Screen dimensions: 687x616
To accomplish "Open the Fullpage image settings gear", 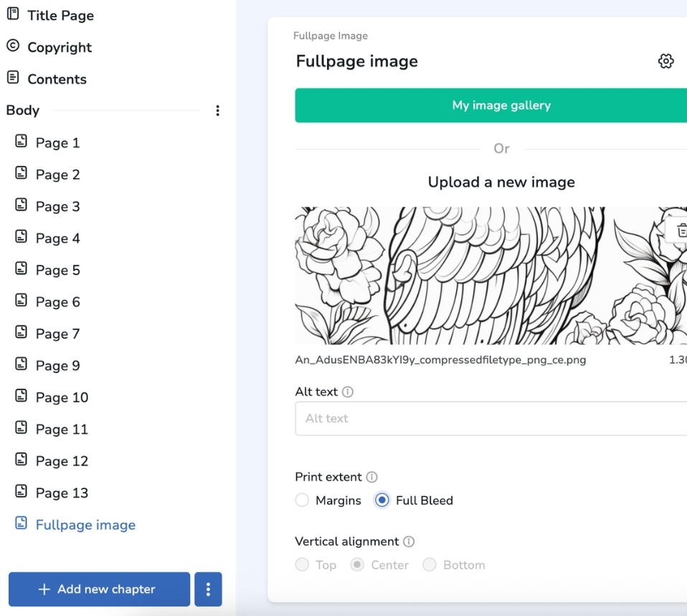I will click(x=665, y=62).
